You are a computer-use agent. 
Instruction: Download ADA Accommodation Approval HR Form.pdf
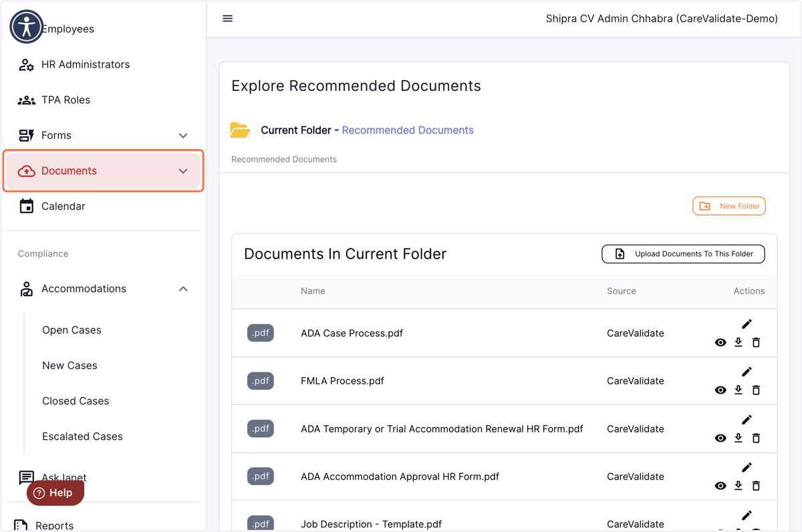739,486
